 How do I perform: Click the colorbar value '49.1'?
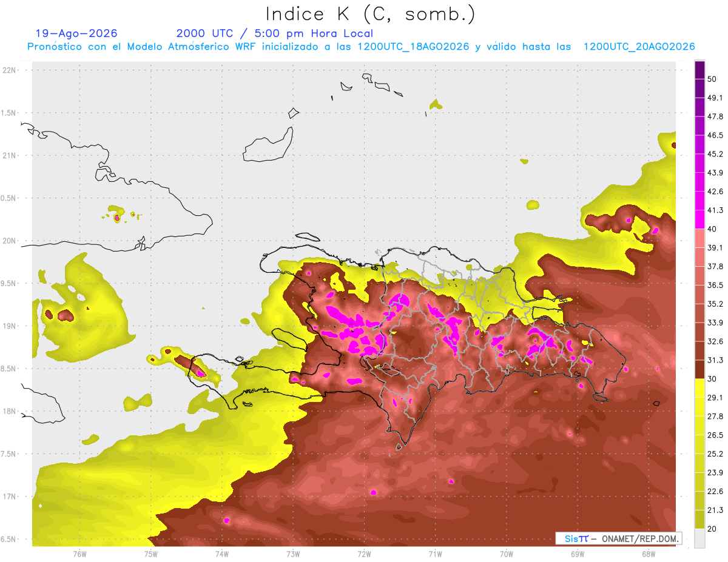715,98
